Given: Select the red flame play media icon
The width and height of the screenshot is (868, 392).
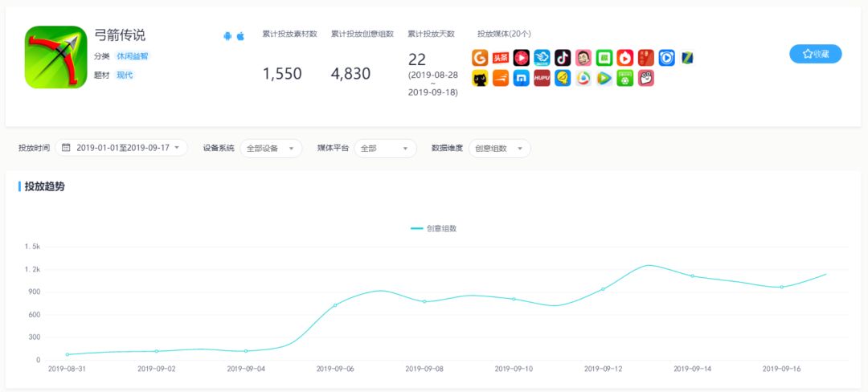Looking at the screenshot, I should point(625,58).
